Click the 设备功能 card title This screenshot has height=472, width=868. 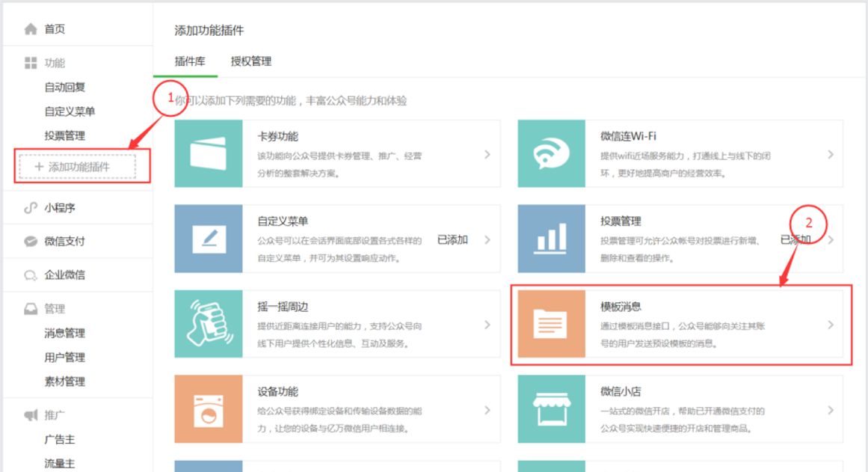click(278, 392)
